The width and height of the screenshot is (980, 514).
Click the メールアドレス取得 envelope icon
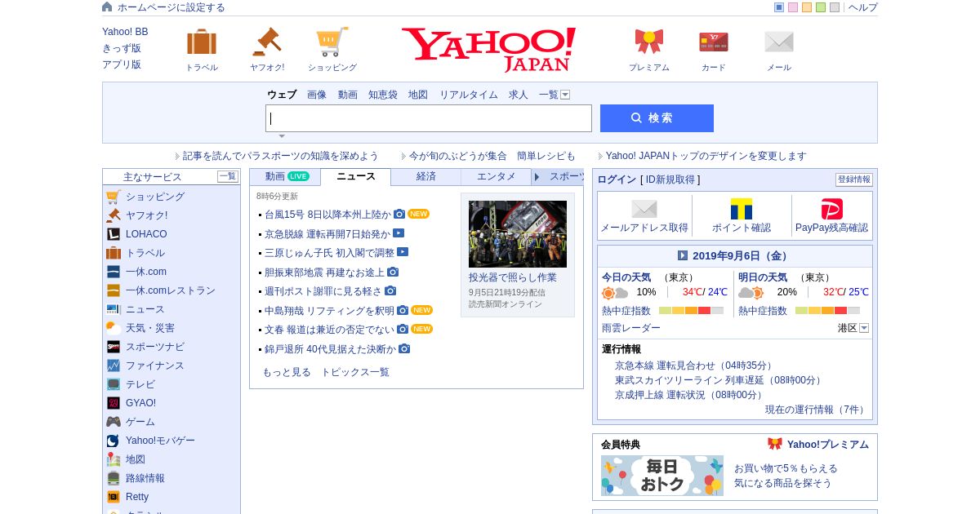coord(644,209)
